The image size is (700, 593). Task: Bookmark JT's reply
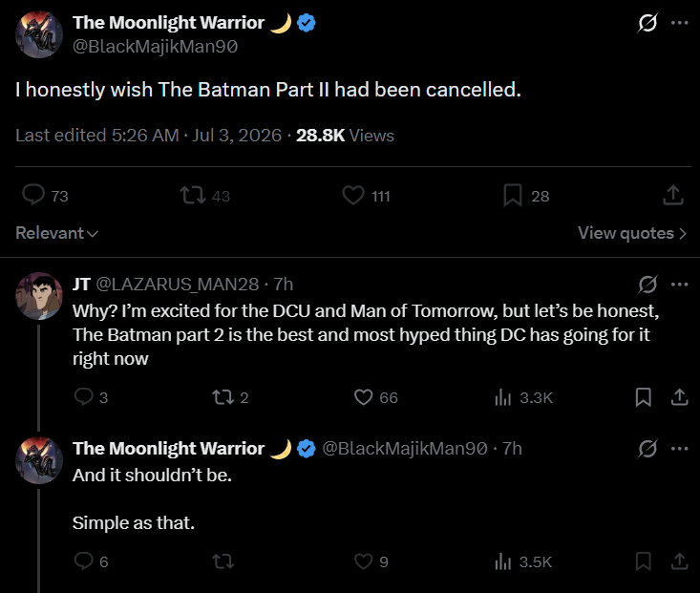tap(644, 397)
